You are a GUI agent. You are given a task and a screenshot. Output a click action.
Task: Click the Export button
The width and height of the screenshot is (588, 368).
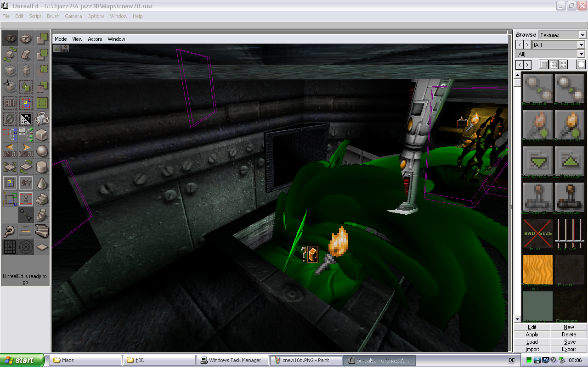click(569, 349)
